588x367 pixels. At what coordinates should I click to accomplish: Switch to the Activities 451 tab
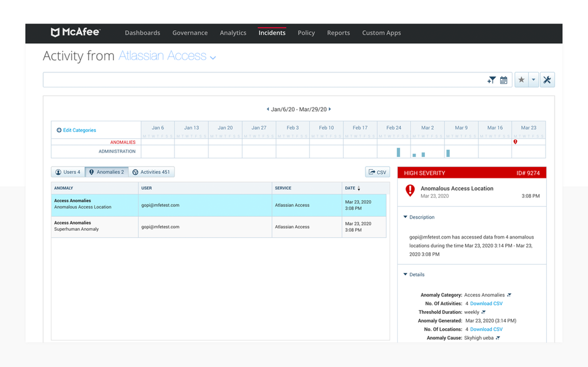(151, 172)
